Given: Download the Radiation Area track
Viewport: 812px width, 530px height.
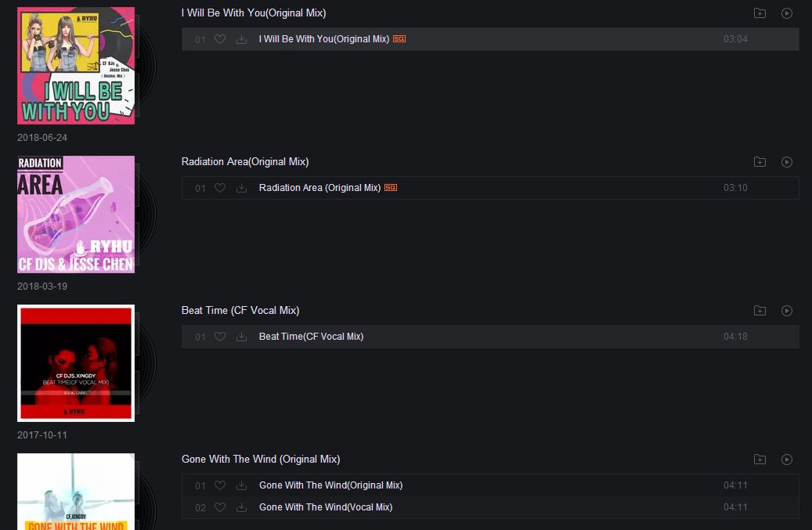Looking at the screenshot, I should (x=242, y=188).
